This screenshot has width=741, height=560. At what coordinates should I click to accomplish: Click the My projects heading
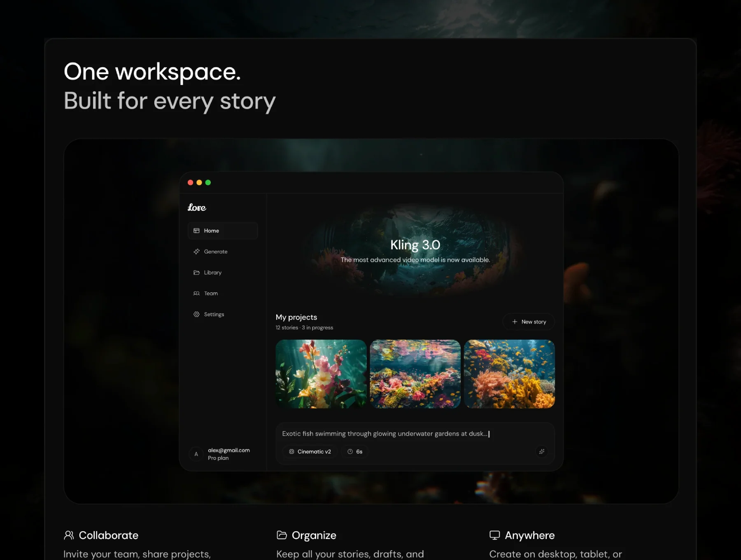click(x=296, y=317)
